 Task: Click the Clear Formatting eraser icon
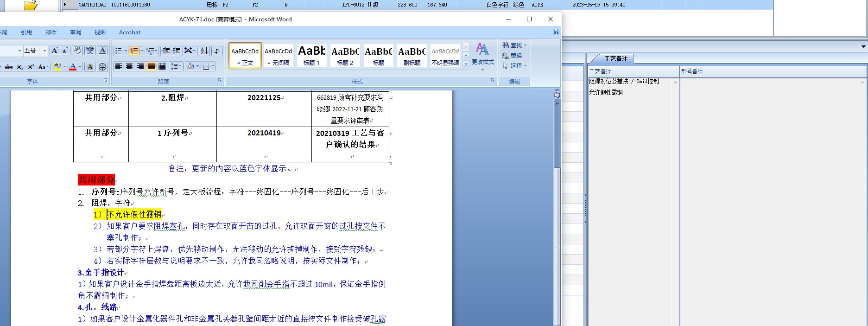pos(77,51)
